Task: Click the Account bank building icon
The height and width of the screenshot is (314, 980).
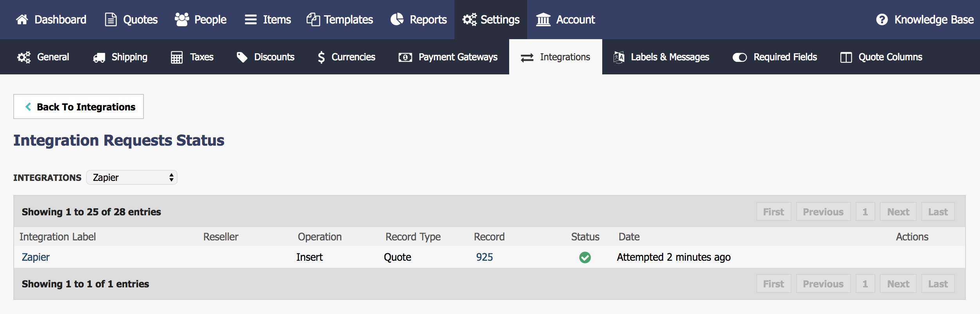Action: click(x=543, y=20)
